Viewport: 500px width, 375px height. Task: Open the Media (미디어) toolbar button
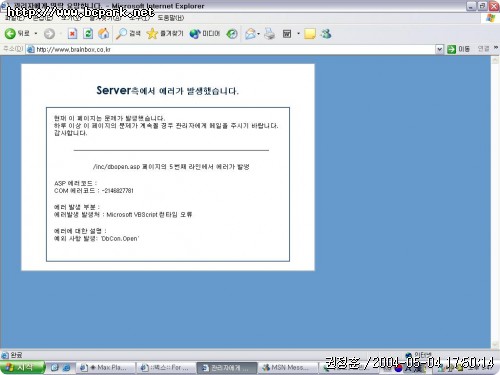click(x=205, y=33)
